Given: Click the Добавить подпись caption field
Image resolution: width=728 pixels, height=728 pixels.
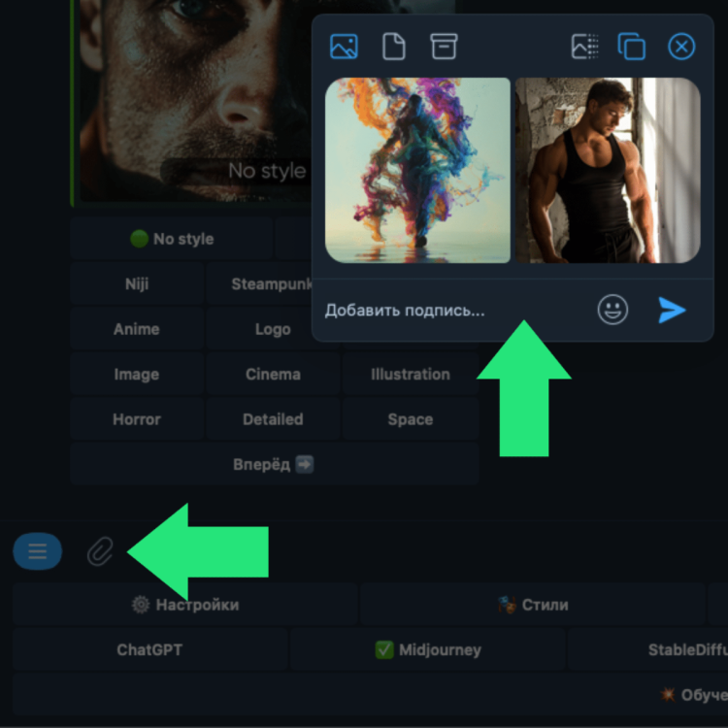Looking at the screenshot, I should [x=447, y=311].
